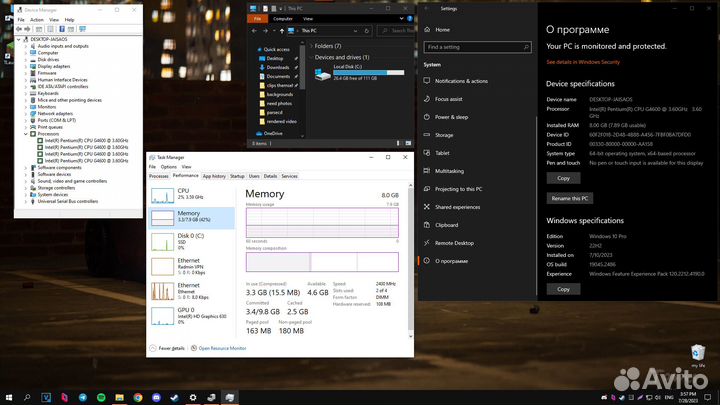The width and height of the screenshot is (720, 405).
Task: Click File Explorer help question mark icon
Action: click(410, 19)
